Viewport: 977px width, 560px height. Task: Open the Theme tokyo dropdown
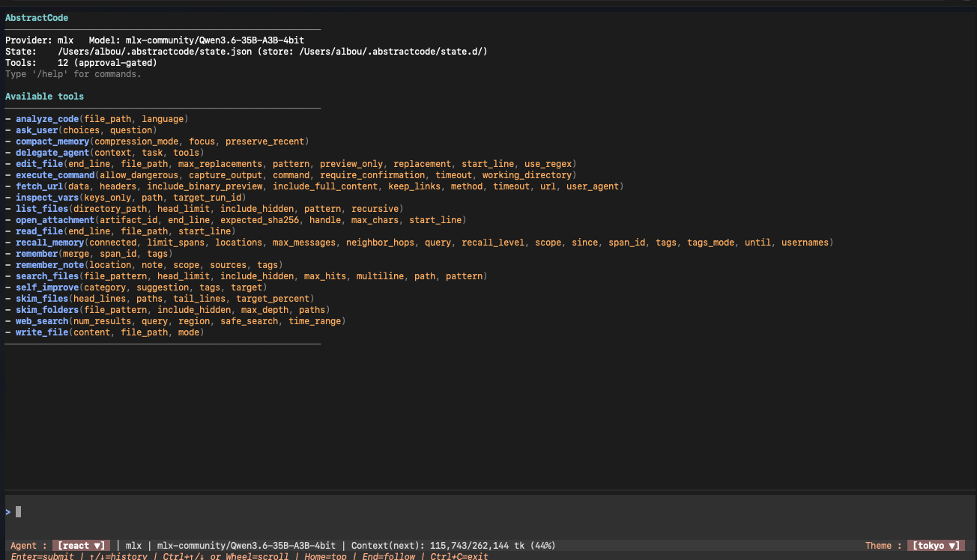click(937, 546)
